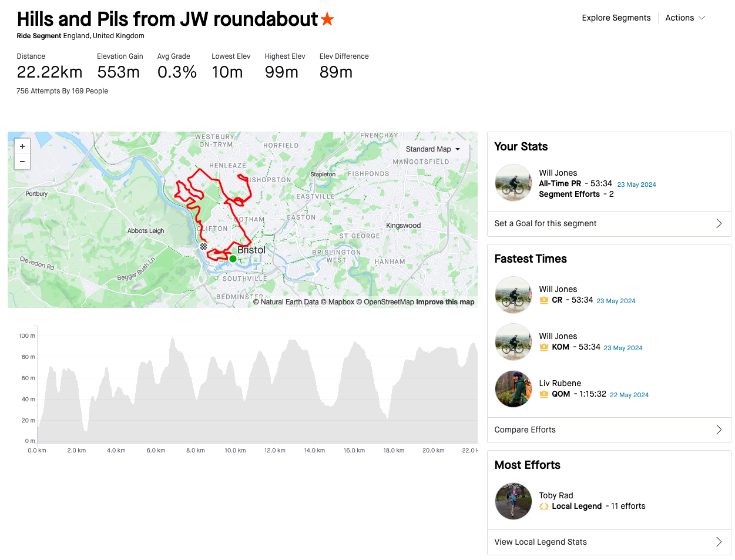
Task: Click the QOM crown icon beside Liv Rubene
Action: pos(544,394)
